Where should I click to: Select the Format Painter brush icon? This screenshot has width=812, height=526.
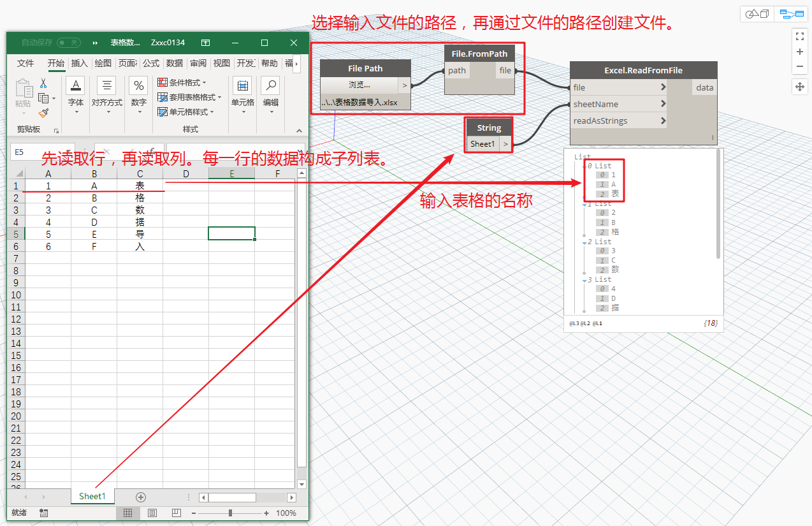[x=43, y=113]
